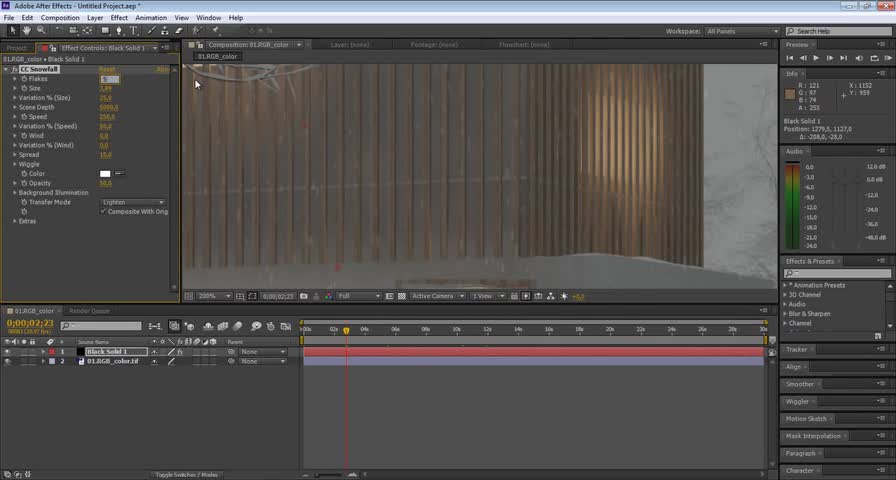
Task: Toggle the stopwatch for Flakes property
Action: pos(23,79)
